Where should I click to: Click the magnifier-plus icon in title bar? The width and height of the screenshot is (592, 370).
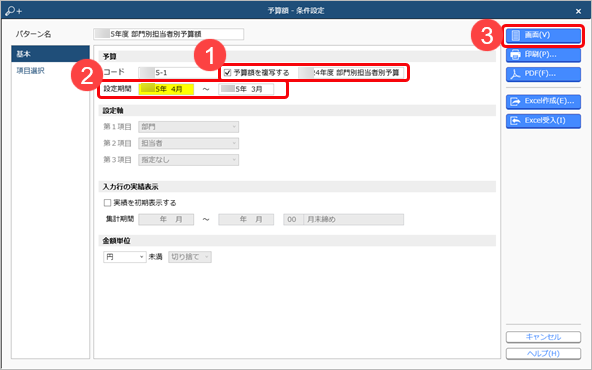[14, 11]
